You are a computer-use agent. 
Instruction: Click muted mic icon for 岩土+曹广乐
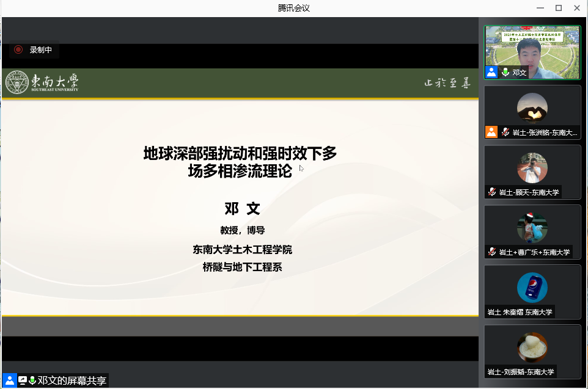point(491,252)
